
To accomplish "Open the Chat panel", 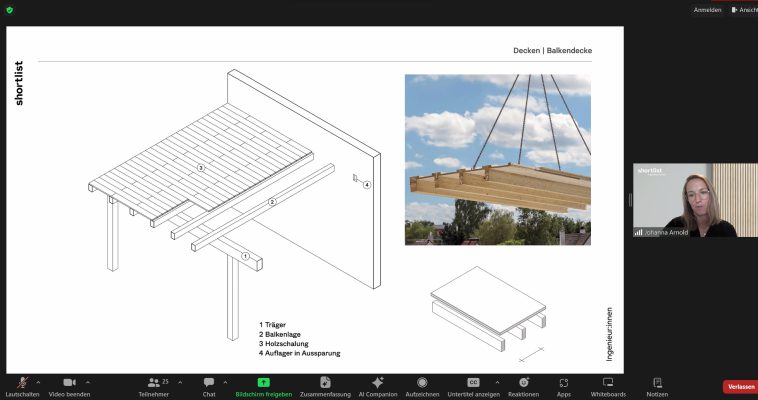I will 209,387.
